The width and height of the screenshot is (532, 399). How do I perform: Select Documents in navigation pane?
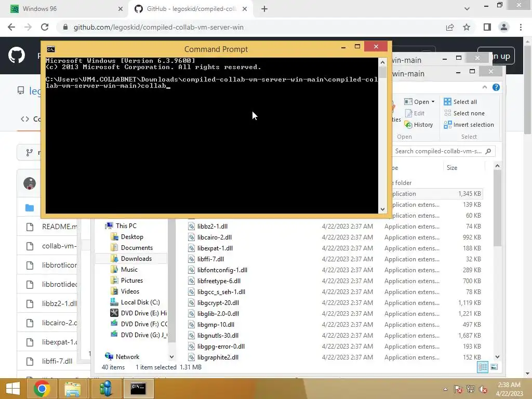[137, 248]
